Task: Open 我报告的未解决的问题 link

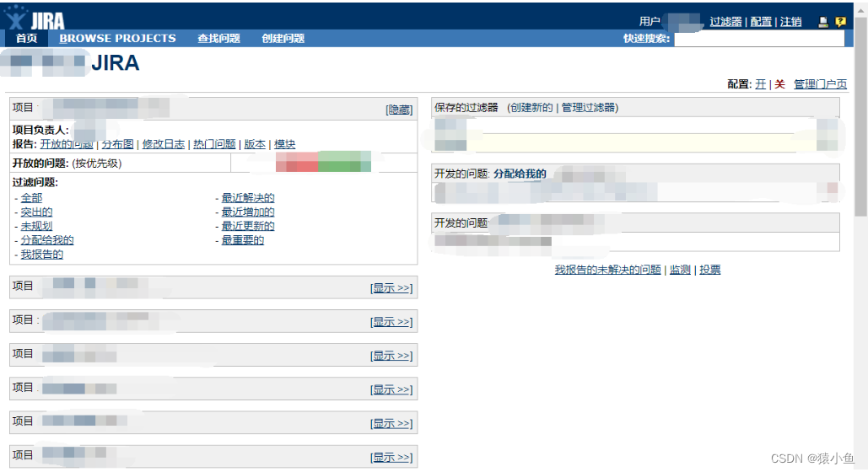Action: [608, 270]
